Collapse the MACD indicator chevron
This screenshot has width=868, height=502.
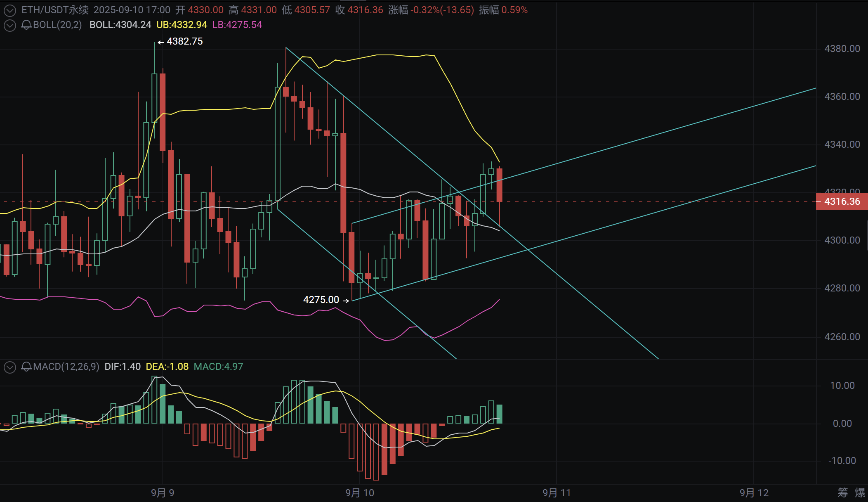point(10,367)
